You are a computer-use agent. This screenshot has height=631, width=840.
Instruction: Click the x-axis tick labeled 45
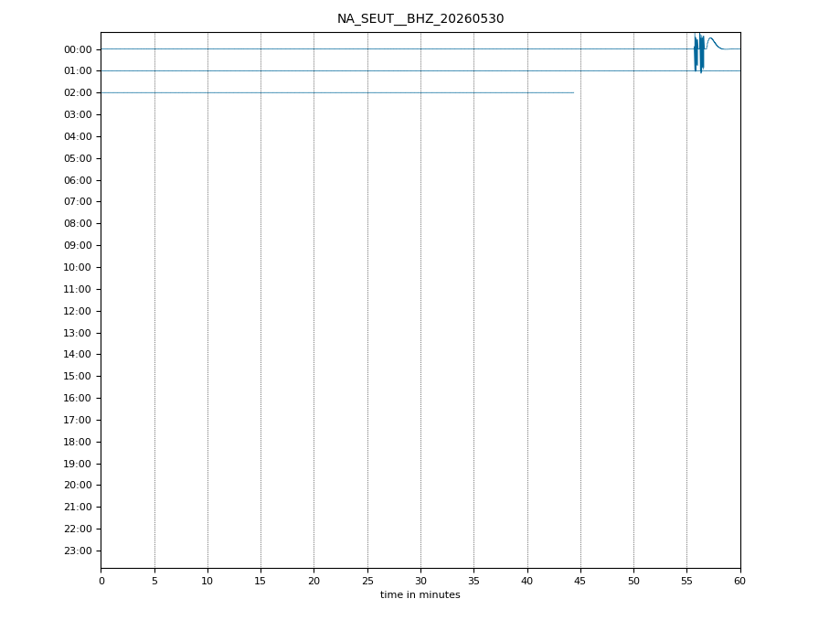[580, 581]
